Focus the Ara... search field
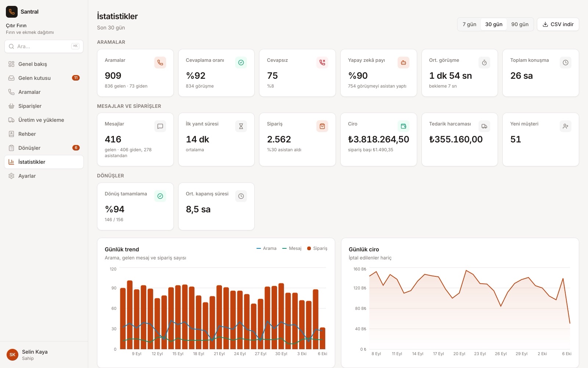The image size is (588, 368). point(44,46)
